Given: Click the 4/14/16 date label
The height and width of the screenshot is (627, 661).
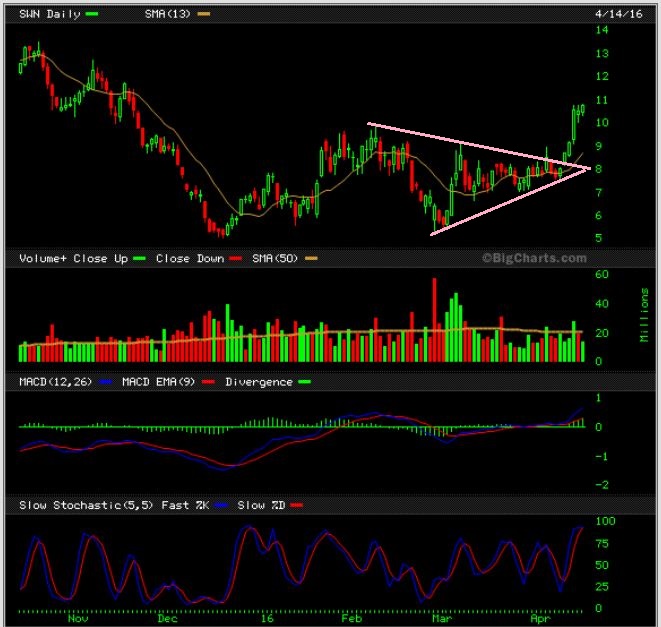Looking at the screenshot, I should point(618,14).
